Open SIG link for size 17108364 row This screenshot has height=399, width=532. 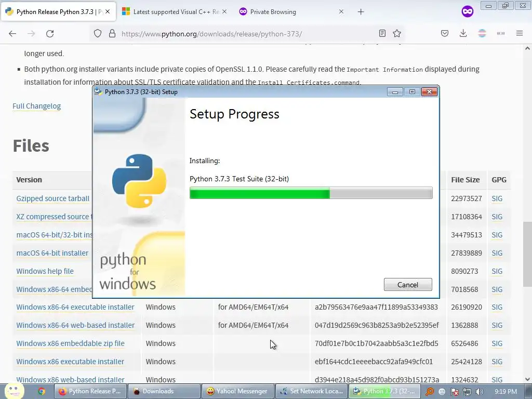497,217
